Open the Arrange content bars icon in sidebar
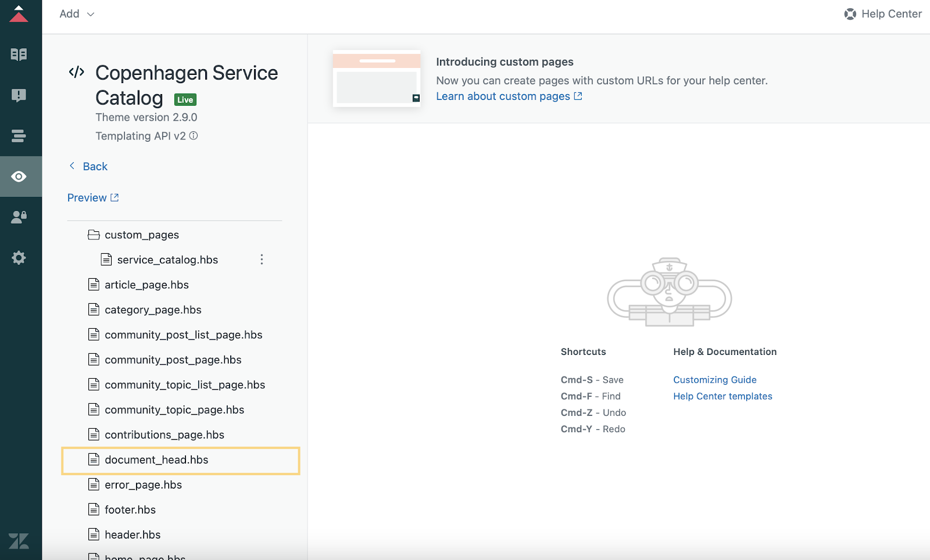 19,136
